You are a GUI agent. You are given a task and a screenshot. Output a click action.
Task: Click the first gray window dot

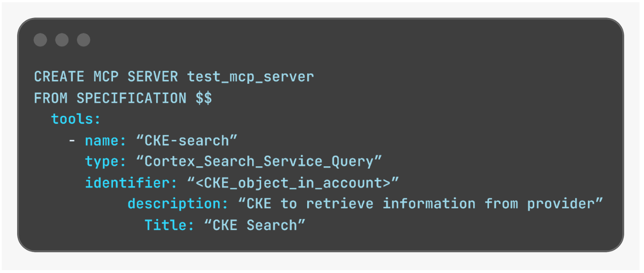point(40,40)
